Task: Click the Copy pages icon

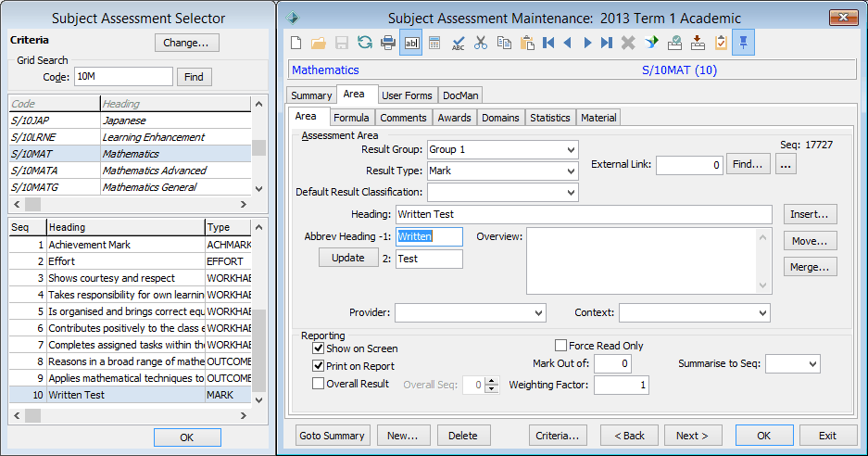Action: tap(504, 43)
